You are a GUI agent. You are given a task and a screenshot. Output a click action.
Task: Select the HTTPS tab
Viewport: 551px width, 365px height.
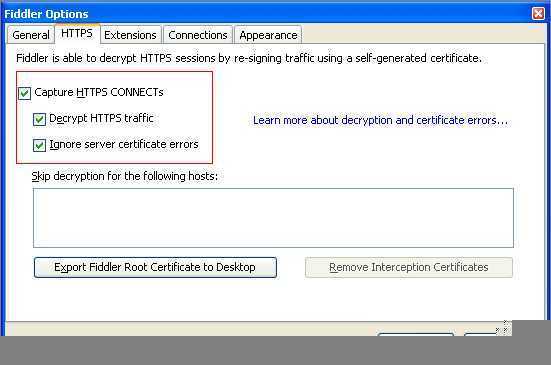(77, 33)
